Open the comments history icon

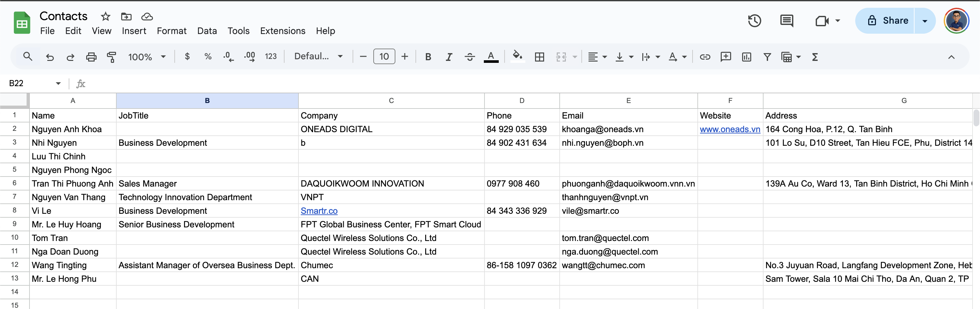[786, 20]
